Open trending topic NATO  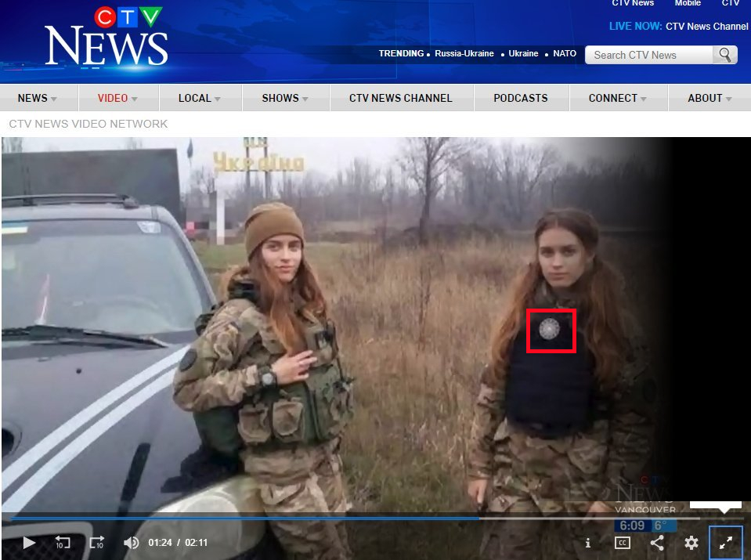click(x=565, y=54)
